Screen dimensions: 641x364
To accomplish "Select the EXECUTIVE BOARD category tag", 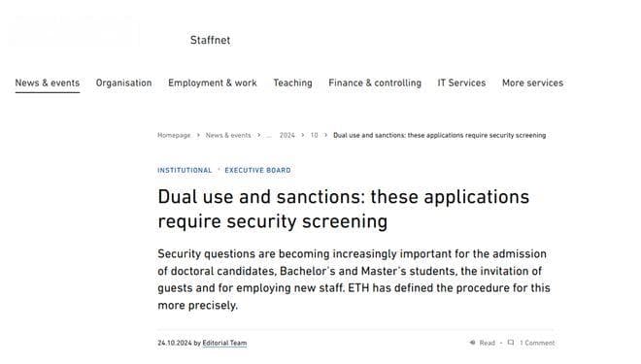I will 258,170.
